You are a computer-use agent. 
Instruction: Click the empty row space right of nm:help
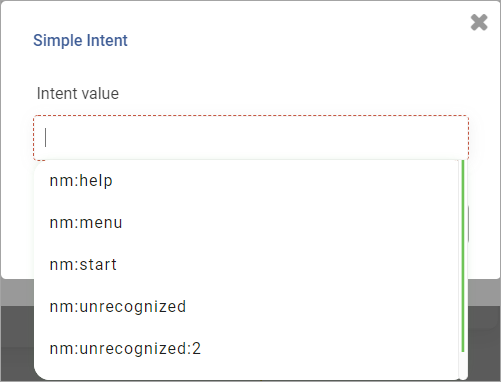click(x=285, y=181)
